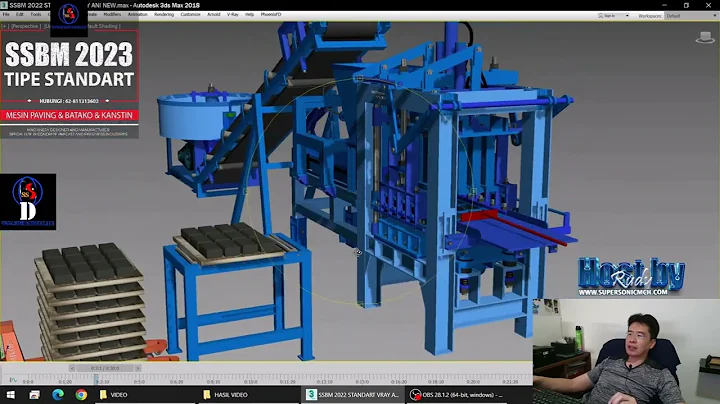This screenshot has height=404, width=720.
Task: Click the viewport [+] general label
Action: click(4, 26)
